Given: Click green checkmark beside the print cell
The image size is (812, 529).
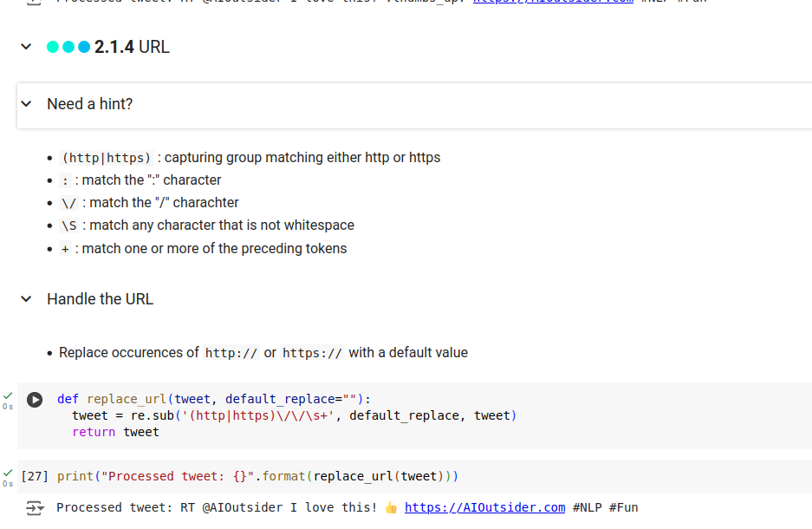Looking at the screenshot, I should [8, 473].
